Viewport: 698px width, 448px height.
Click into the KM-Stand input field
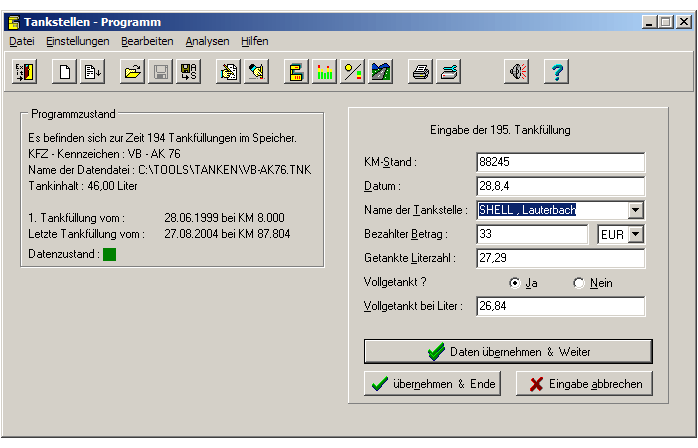tap(560, 162)
